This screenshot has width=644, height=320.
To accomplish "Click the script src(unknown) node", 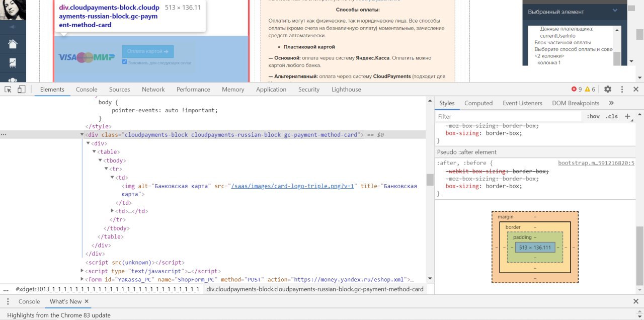I will pos(135,262).
